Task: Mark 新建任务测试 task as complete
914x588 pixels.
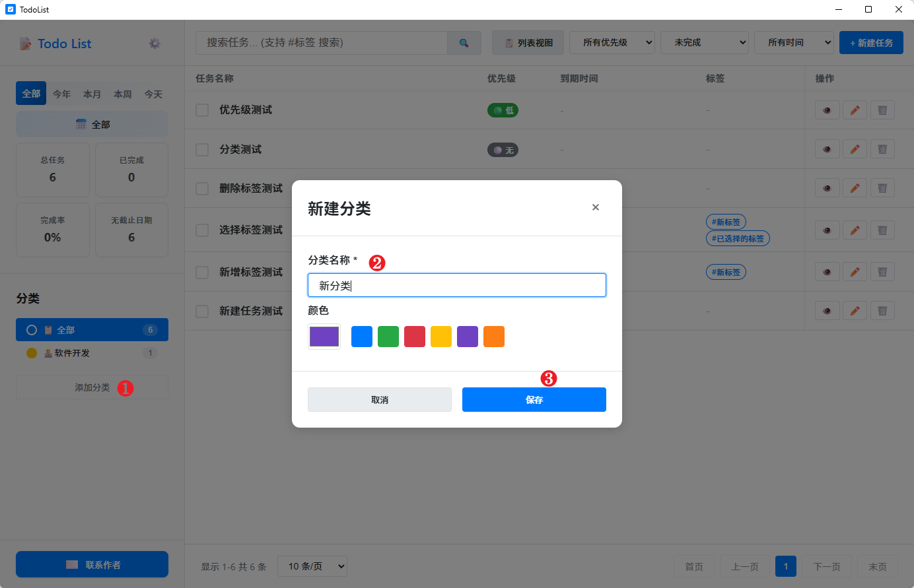Action: coord(202,311)
